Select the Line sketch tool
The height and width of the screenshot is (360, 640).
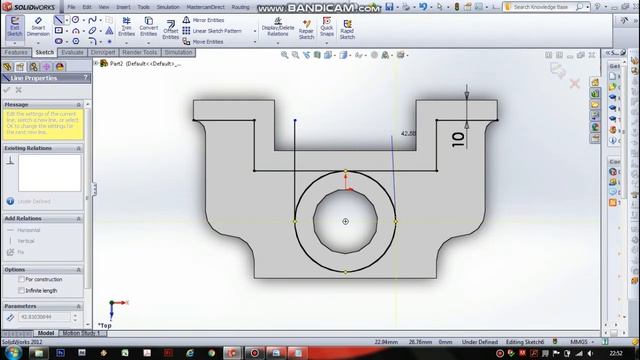click(58, 20)
